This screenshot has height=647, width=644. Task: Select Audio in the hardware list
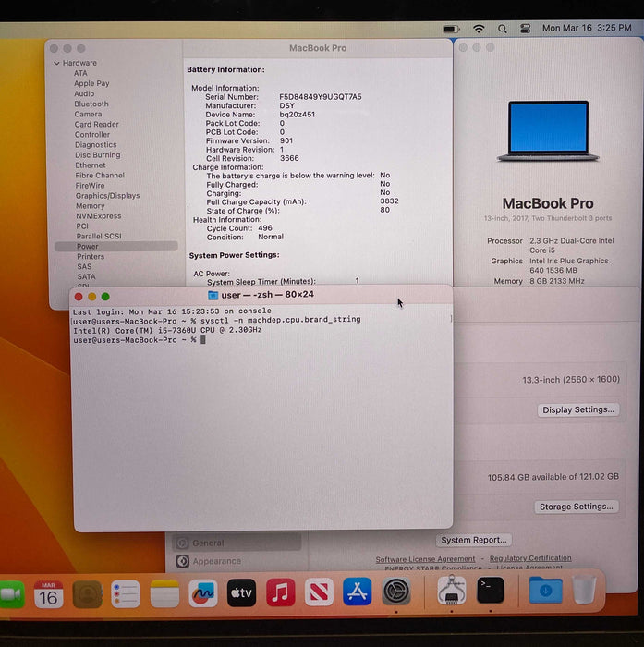(84, 93)
